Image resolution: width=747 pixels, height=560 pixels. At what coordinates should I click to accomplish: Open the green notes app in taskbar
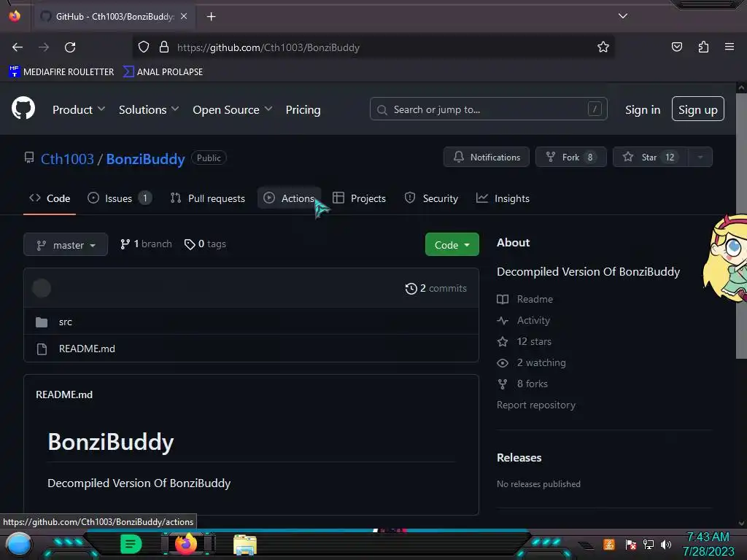(131, 544)
